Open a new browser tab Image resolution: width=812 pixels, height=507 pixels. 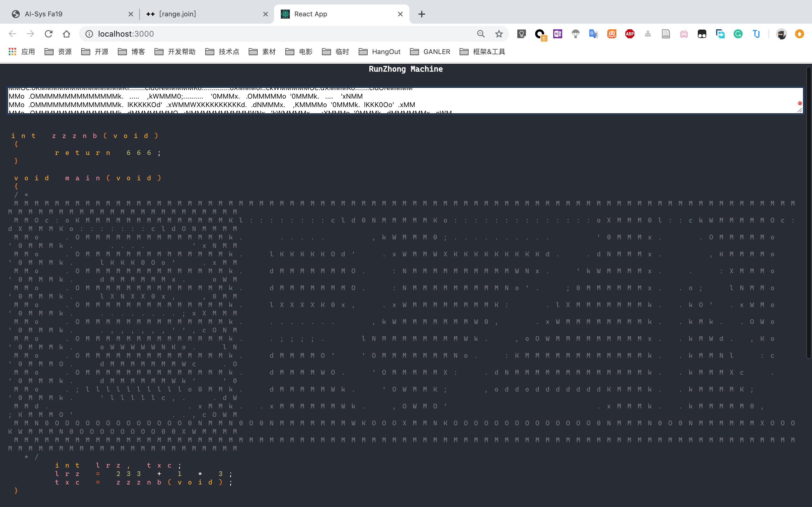(x=422, y=14)
